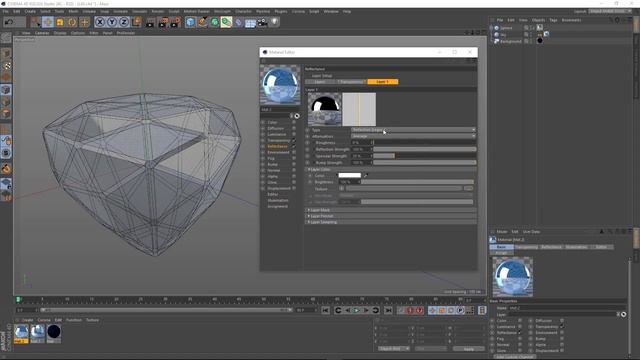
Task: Select the dark third material thumbnail
Action: pyautogui.click(x=54, y=333)
